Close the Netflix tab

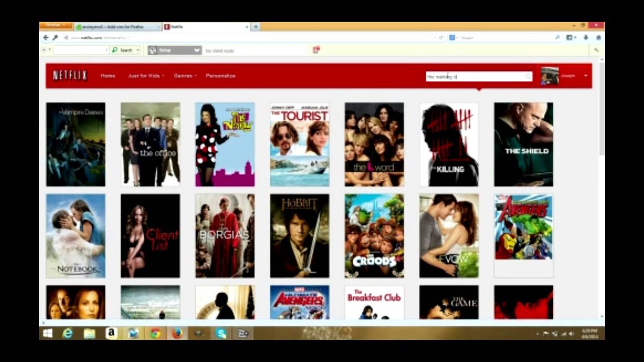(x=247, y=27)
